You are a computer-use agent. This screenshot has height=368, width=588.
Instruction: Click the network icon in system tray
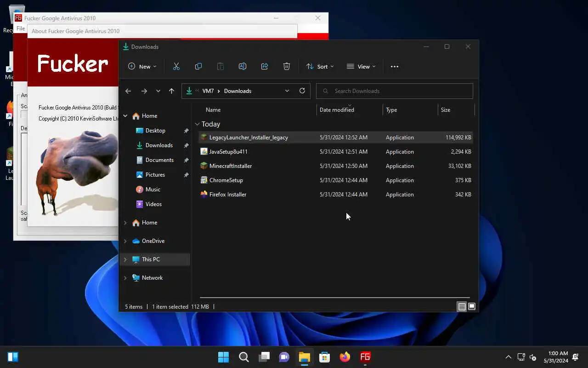[x=521, y=357]
